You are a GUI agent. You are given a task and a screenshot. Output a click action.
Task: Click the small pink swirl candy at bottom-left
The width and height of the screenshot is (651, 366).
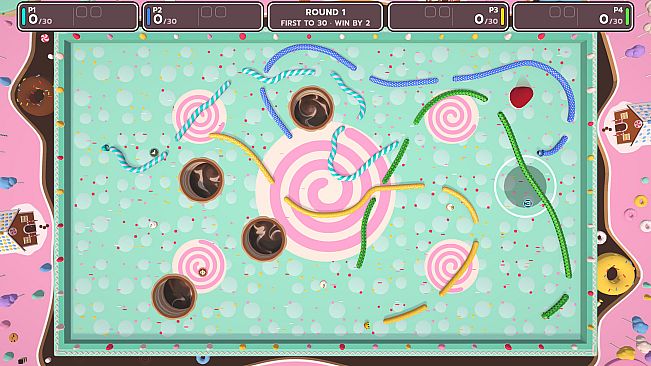199,265
